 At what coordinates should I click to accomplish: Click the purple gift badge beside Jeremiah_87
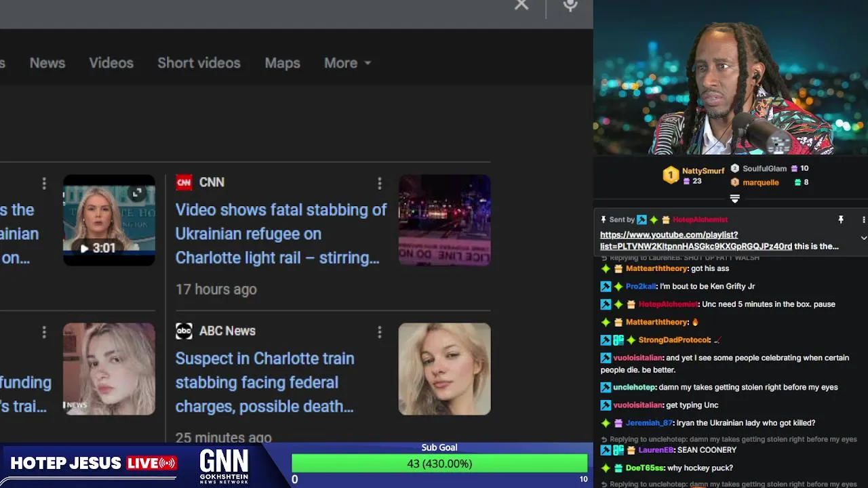pyautogui.click(x=618, y=423)
